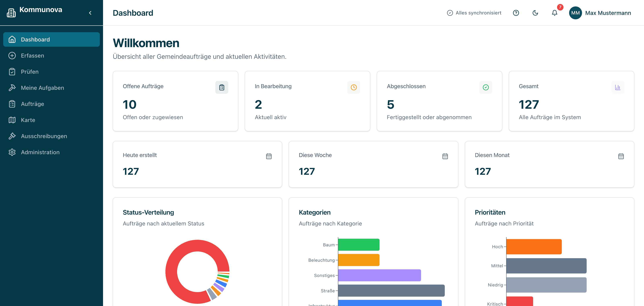
Task: Collapse the sidebar with the chevron arrow
Action: click(90, 13)
